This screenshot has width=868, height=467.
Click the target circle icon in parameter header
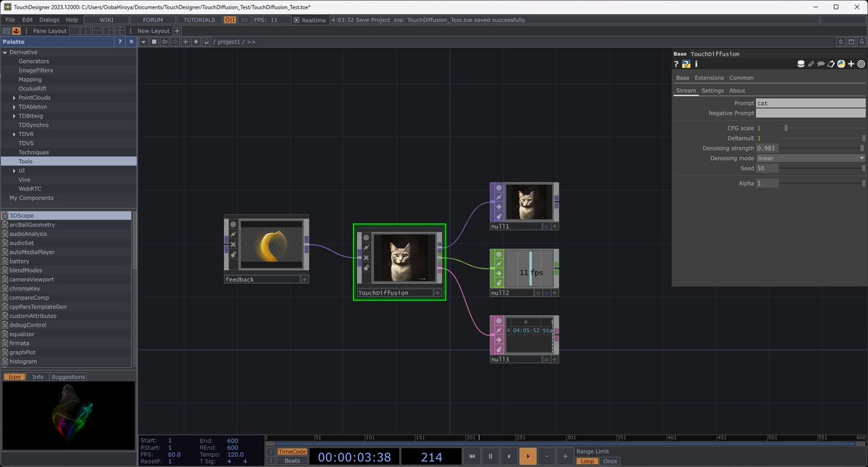(x=861, y=64)
